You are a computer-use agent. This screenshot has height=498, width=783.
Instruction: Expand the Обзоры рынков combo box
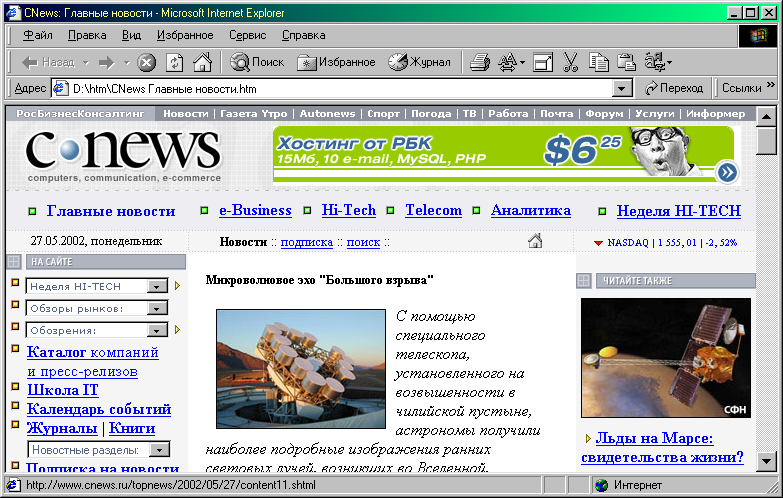[157, 309]
